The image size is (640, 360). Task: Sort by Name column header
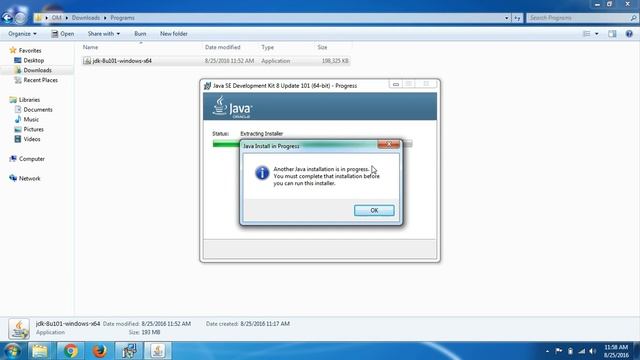click(x=141, y=47)
